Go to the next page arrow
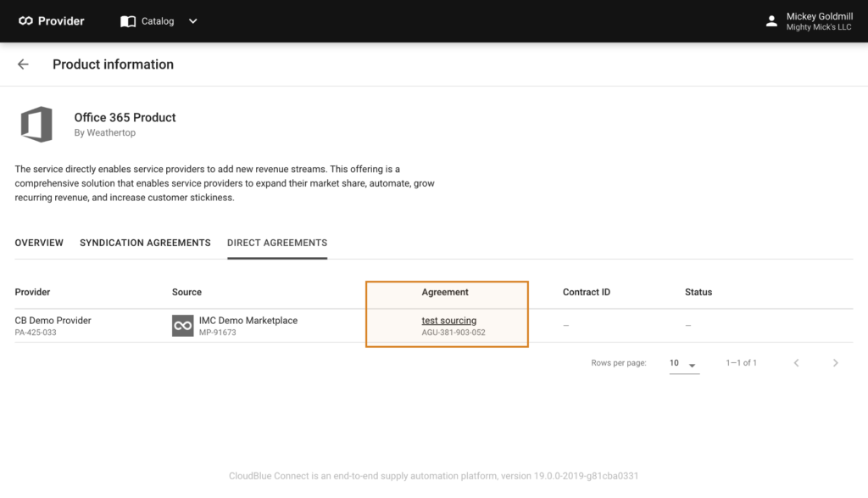Viewport: 868px width, 498px height. [835, 363]
